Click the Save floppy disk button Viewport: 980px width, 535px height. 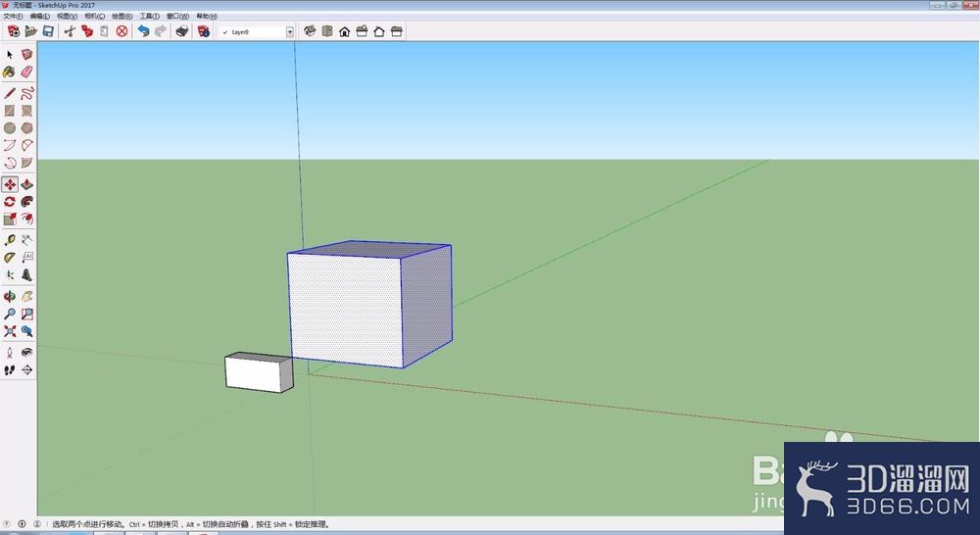(48, 31)
